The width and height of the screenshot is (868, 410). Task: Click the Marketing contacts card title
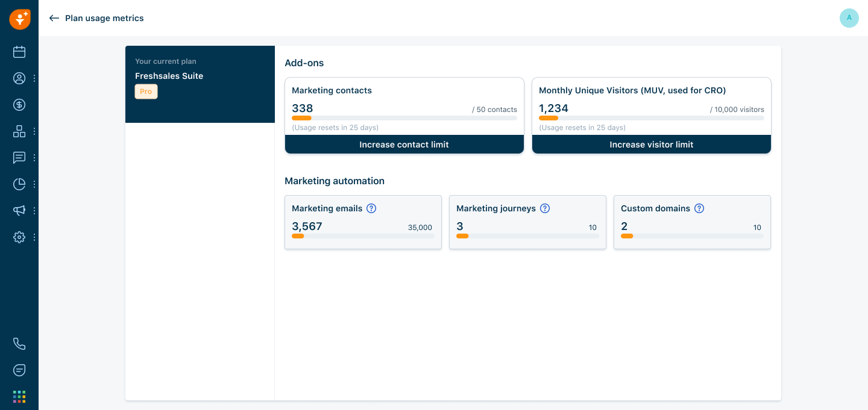pyautogui.click(x=332, y=90)
